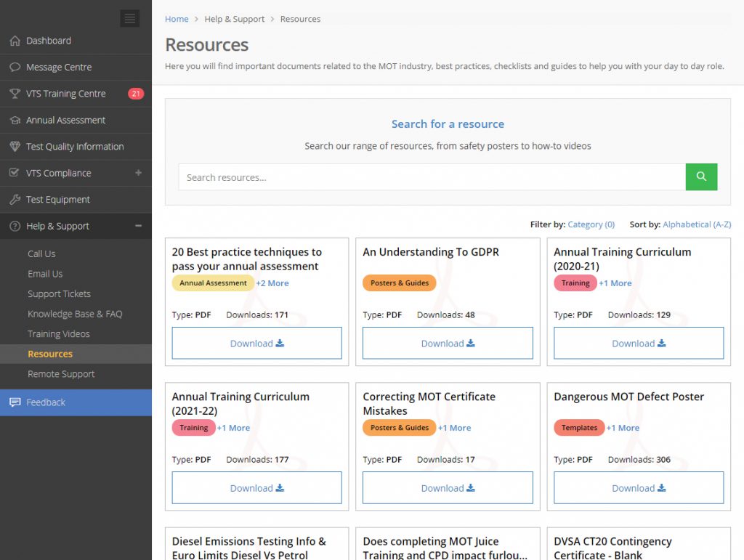The width and height of the screenshot is (744, 560).
Task: Open Annual Assessment menu item
Action: (x=76, y=121)
